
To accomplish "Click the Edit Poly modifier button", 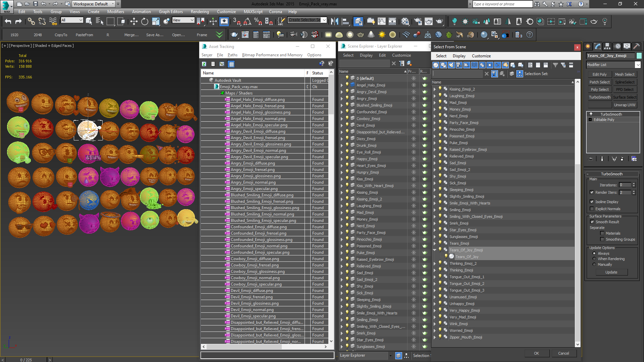I will pos(599,74).
